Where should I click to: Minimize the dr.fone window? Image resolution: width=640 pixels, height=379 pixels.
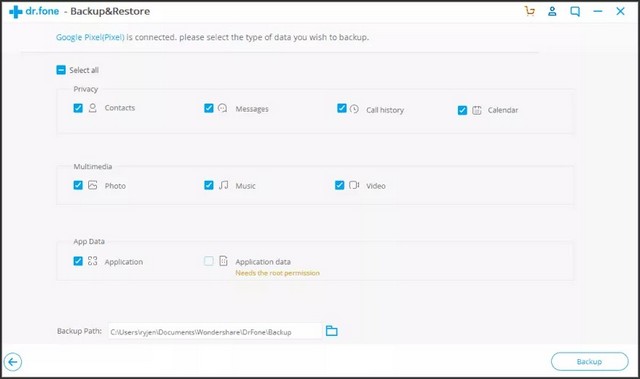point(598,11)
